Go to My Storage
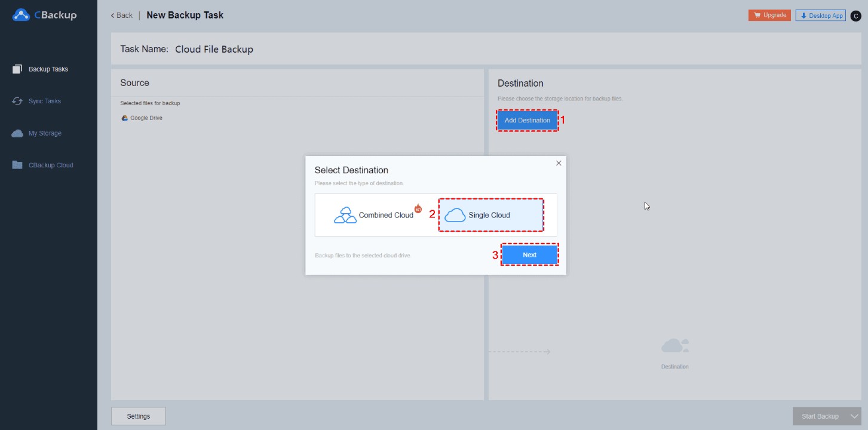Image resolution: width=868 pixels, height=430 pixels. pyautogui.click(x=45, y=133)
